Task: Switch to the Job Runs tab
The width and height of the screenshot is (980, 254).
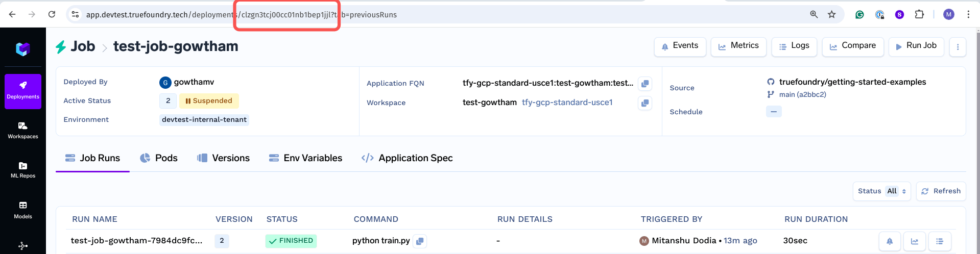Action: pyautogui.click(x=92, y=158)
